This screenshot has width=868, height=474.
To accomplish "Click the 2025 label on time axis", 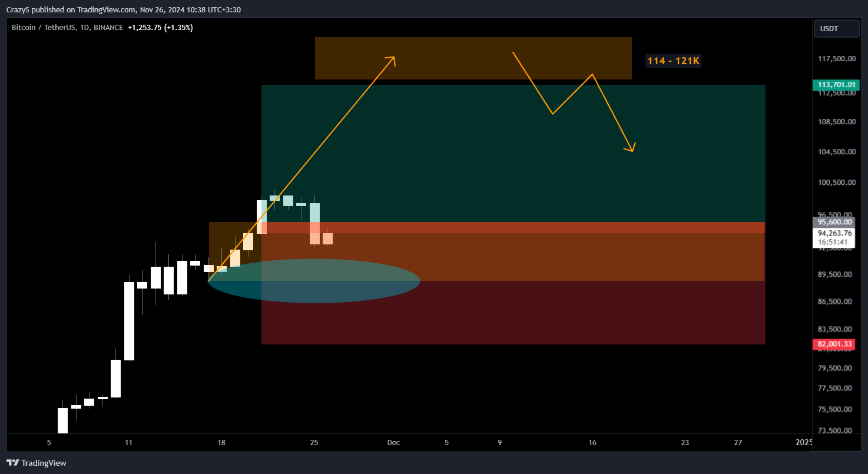I will click(x=804, y=443).
